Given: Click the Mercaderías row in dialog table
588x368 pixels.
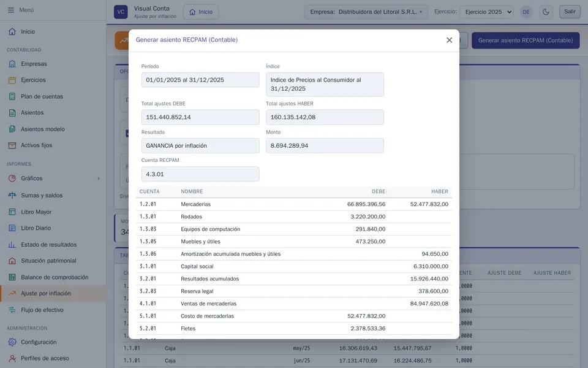Looking at the screenshot, I should click(293, 204).
